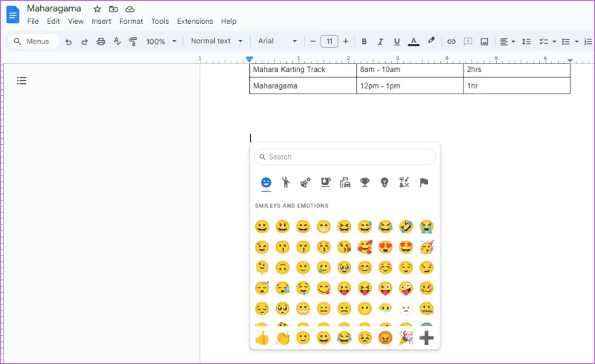Insert the party popper recent emoji
This screenshot has width=595, height=364.
pyautogui.click(x=406, y=338)
